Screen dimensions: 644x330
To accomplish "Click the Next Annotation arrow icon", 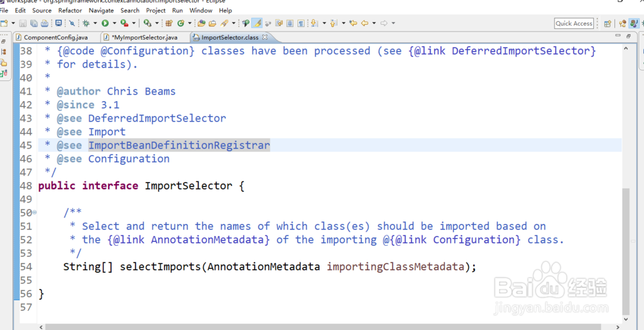I will point(314,23).
